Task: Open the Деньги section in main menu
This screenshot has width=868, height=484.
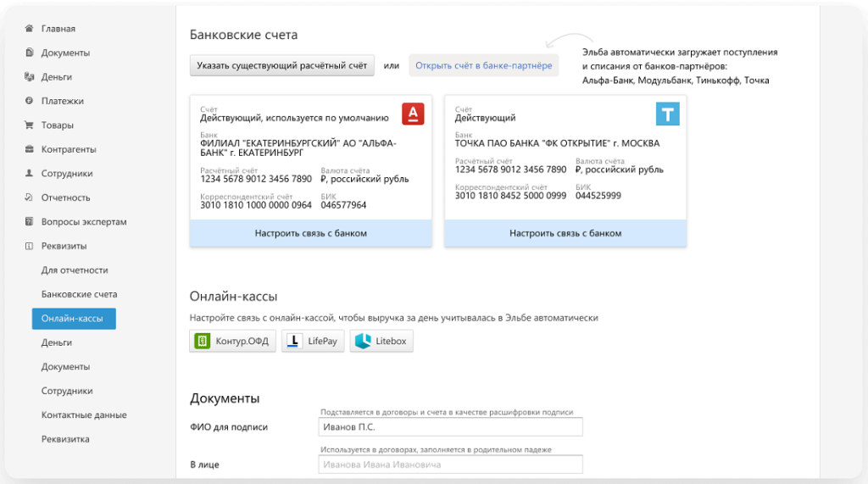Action: coord(56,77)
